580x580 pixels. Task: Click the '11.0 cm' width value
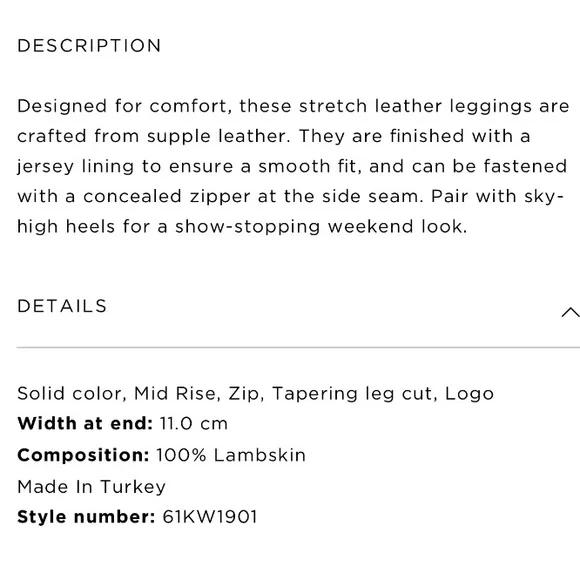pos(194,424)
